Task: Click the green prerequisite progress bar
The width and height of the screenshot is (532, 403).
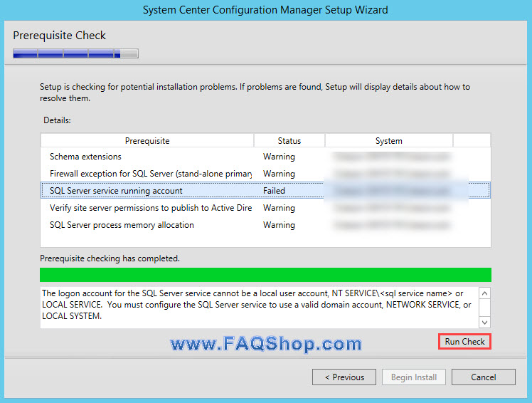Action: (265, 275)
